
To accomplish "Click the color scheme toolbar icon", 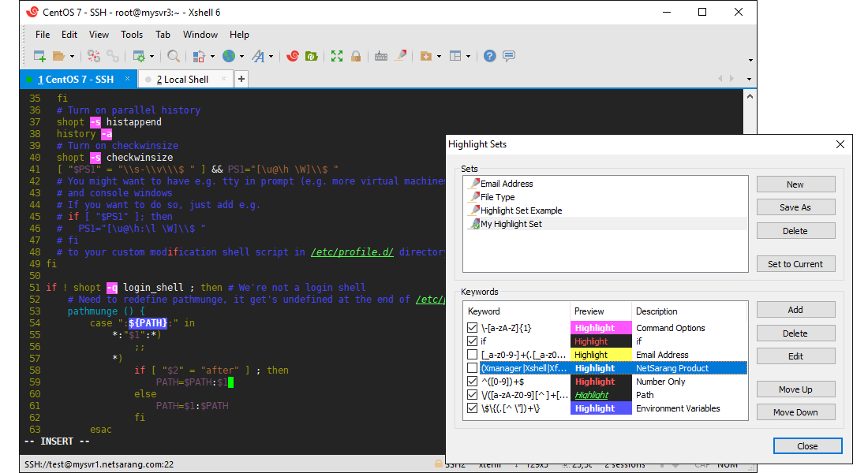I will [x=199, y=56].
